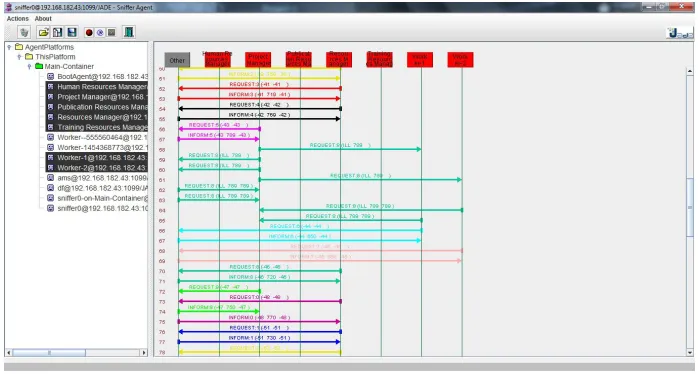
Task: Click the Worker-2 red agent box
Action: [460, 60]
